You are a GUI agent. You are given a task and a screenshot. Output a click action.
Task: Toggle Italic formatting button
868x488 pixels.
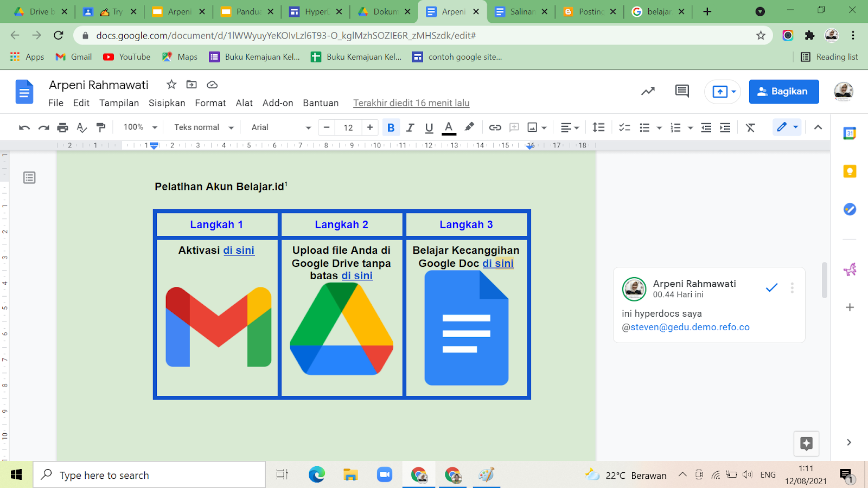point(410,127)
